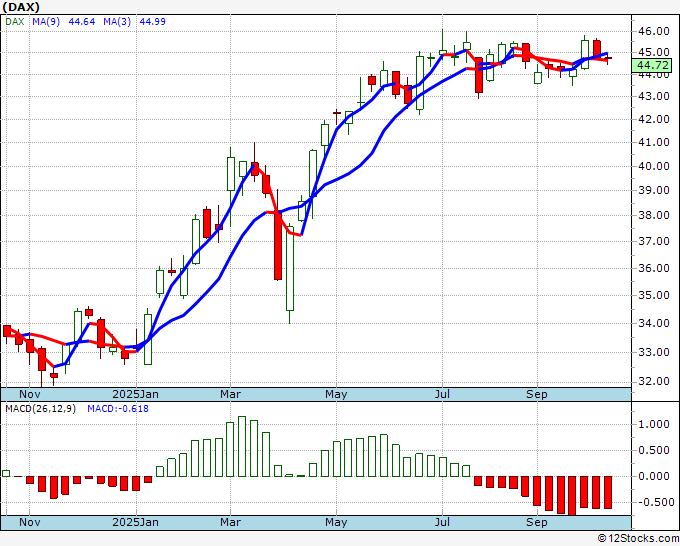The image size is (680, 546).
Task: Click the 42.00 price axis label
Action: point(654,119)
